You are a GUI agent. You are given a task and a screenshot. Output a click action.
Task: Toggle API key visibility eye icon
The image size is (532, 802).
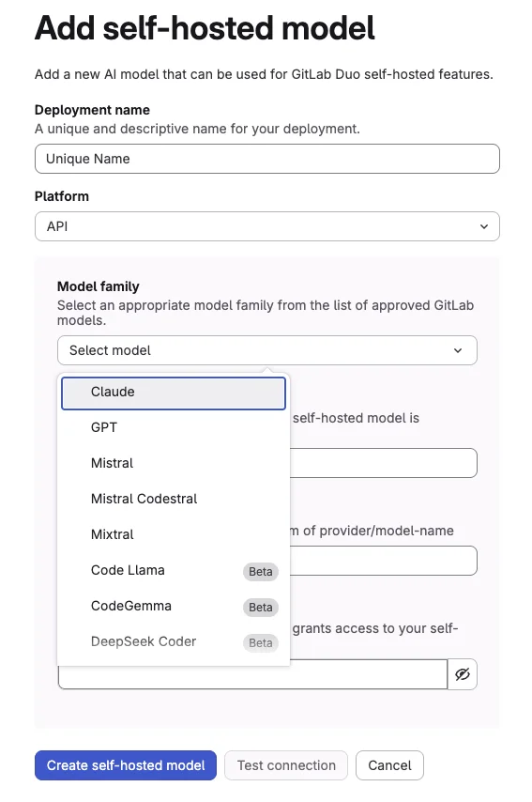pos(462,674)
